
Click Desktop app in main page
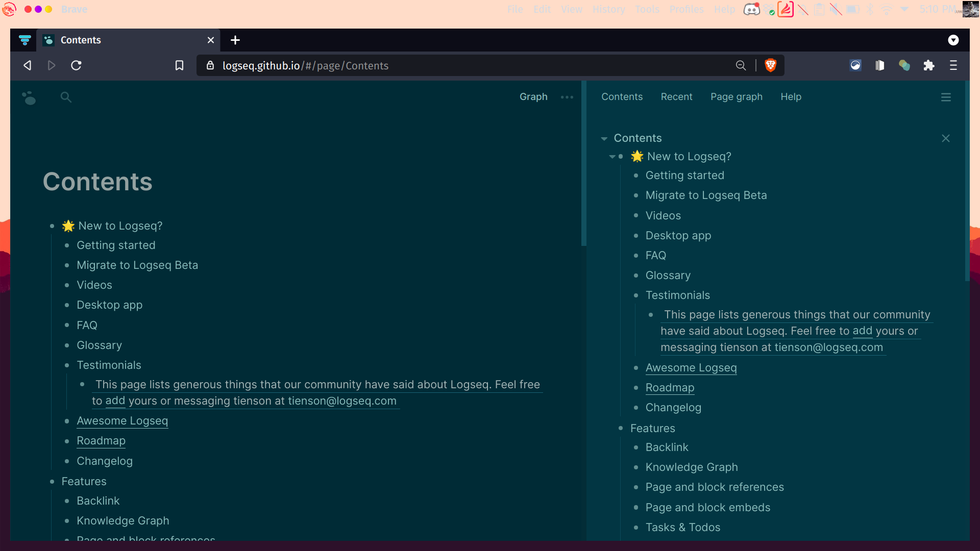click(x=110, y=305)
